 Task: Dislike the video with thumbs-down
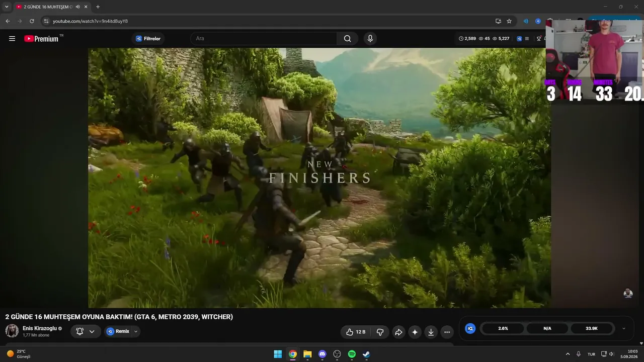click(x=380, y=332)
